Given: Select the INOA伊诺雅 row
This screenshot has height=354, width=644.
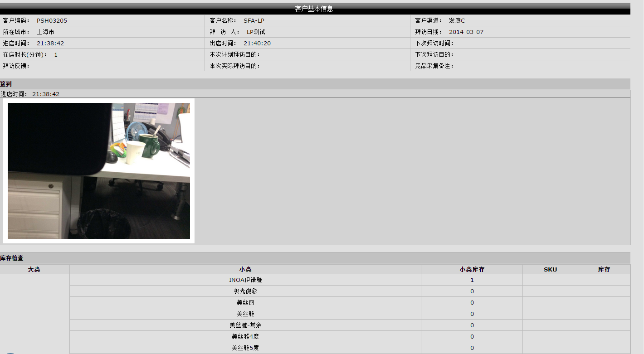Looking at the screenshot, I should (245, 280).
